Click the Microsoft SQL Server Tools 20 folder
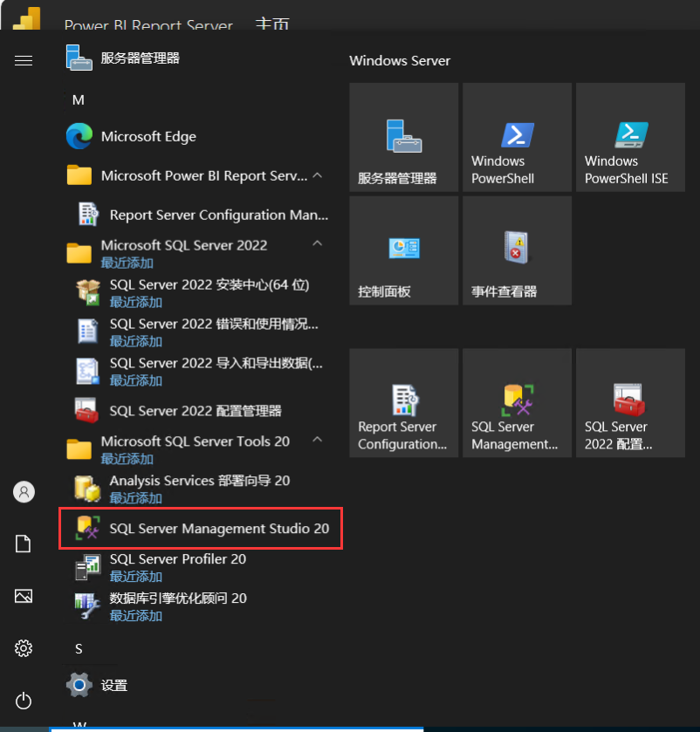Viewport: 700px width, 732px height. [x=196, y=449]
